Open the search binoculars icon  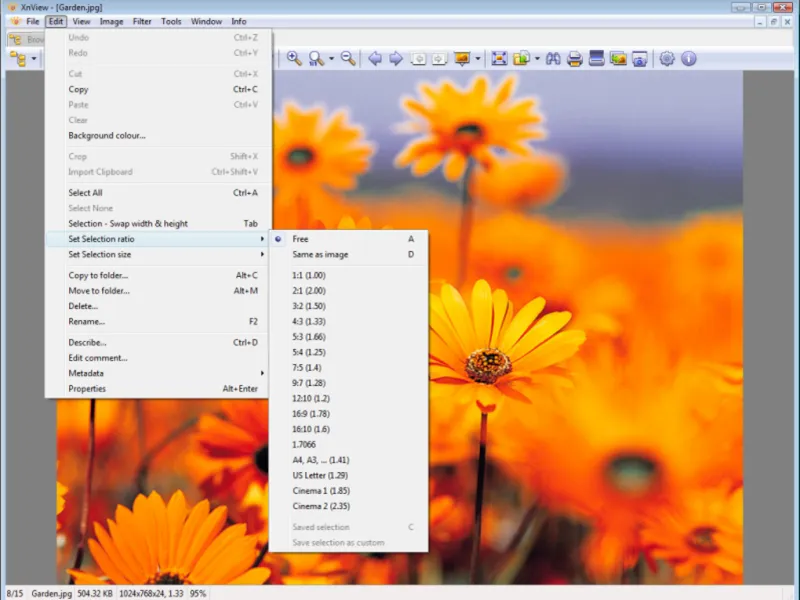(553, 59)
